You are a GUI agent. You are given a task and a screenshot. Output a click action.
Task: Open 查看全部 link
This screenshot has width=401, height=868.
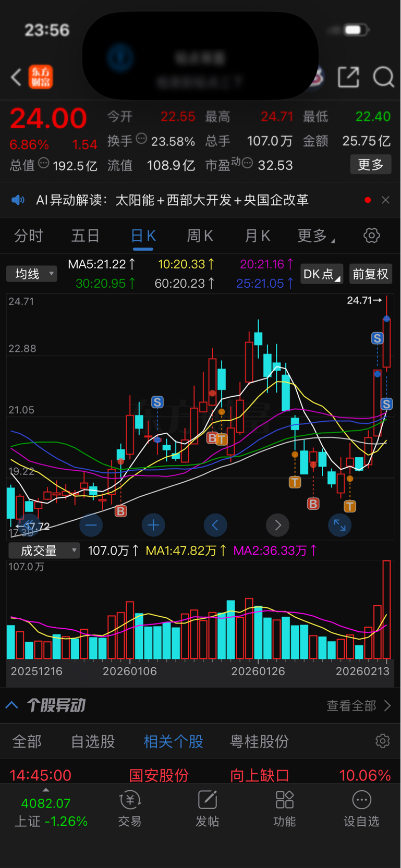tap(359, 706)
